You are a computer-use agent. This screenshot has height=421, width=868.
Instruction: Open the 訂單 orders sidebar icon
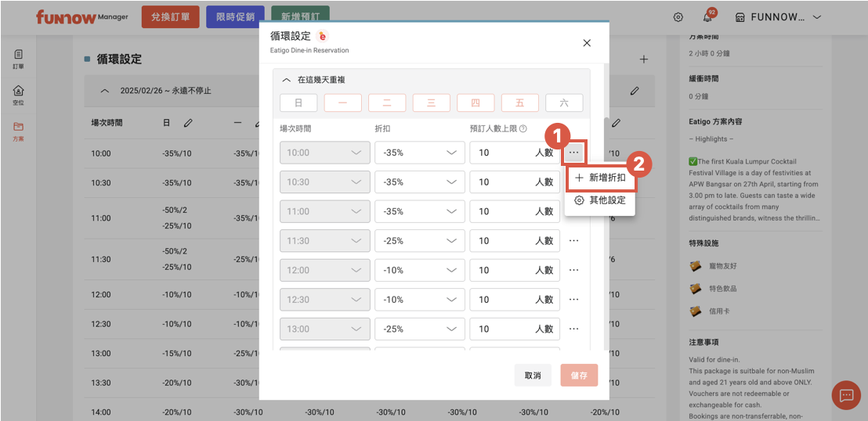click(18, 59)
